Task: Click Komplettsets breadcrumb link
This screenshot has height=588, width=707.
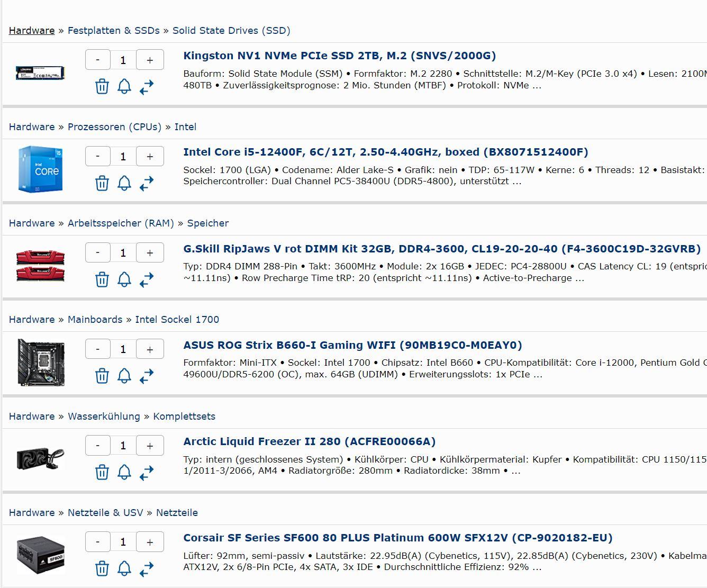Action: coord(184,416)
